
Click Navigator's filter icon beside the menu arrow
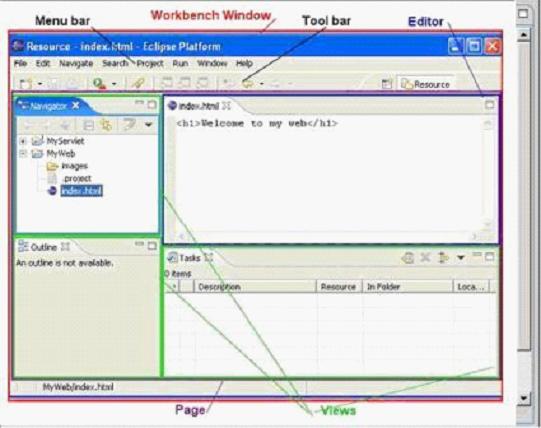129,124
